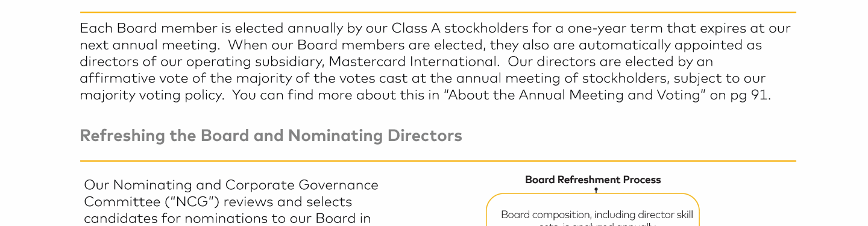868x226 pixels.
Task: Click the yellow rule above the first paragraph
Action: [438, 13]
